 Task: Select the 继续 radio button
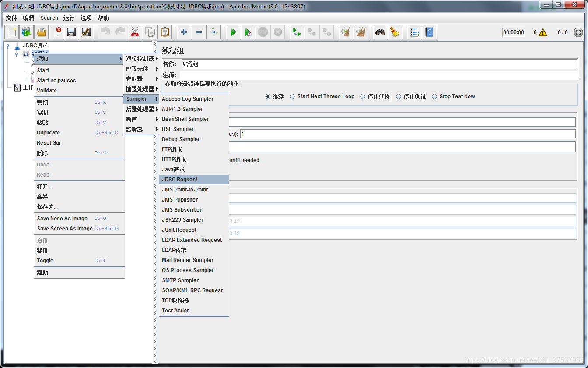click(x=268, y=96)
